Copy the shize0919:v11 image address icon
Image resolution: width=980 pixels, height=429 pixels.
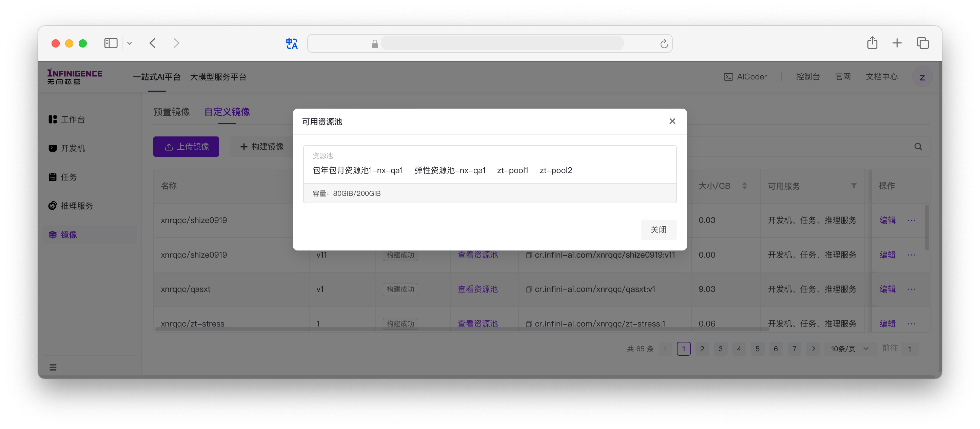pos(528,255)
